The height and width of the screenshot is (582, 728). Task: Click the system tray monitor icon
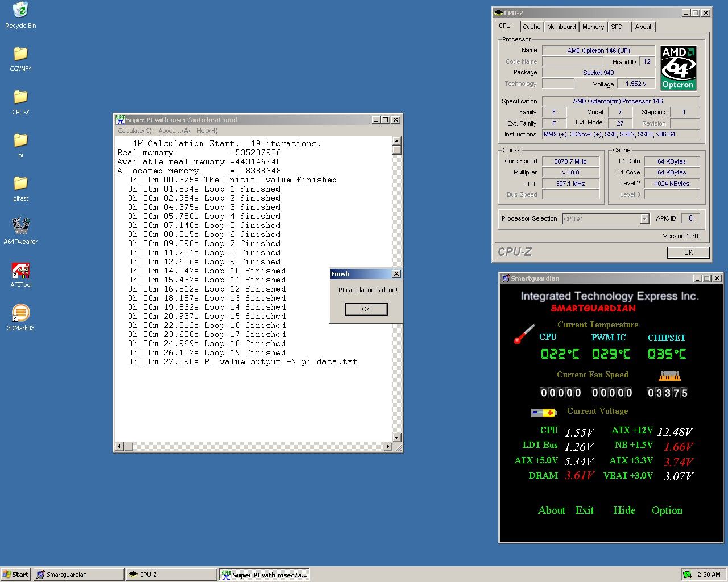pos(688,575)
